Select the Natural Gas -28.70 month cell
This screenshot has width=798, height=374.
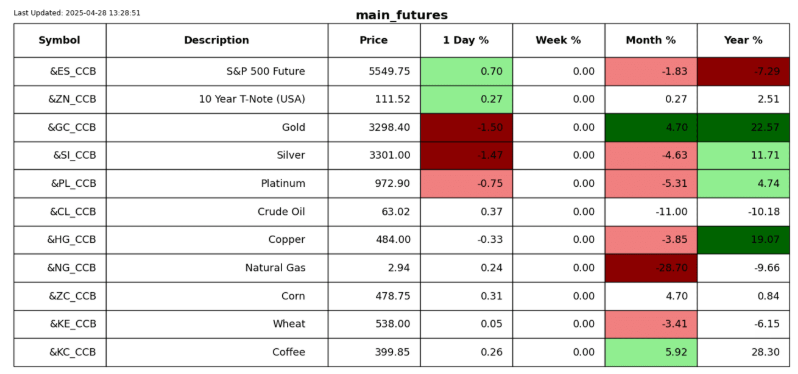[x=651, y=268]
